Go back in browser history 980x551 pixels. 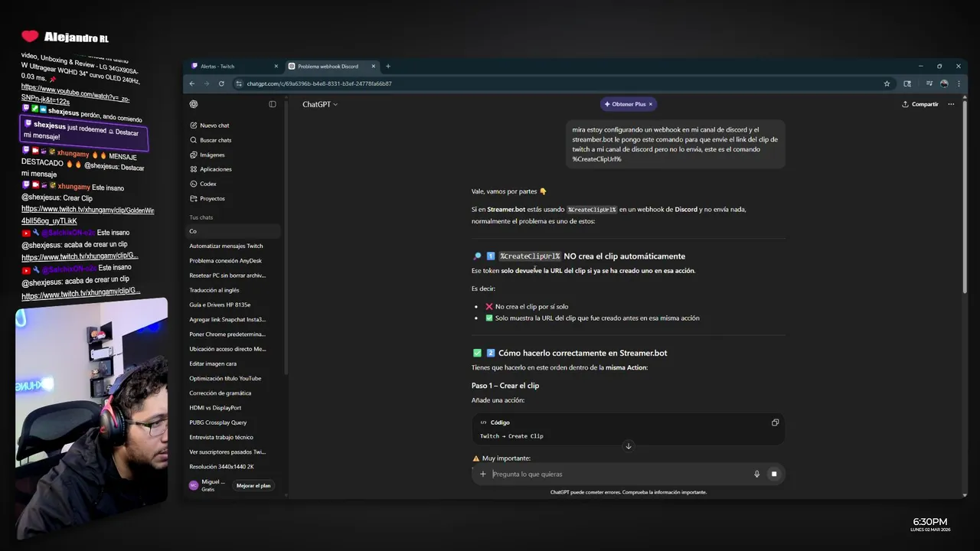pos(192,83)
